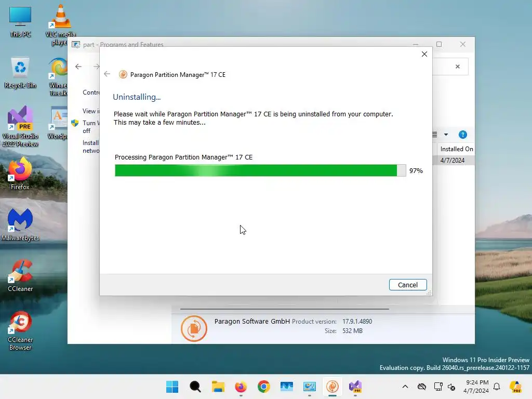Image resolution: width=532 pixels, height=399 pixels.
Task: Clear the Programs and Features search box
Action: click(x=457, y=66)
